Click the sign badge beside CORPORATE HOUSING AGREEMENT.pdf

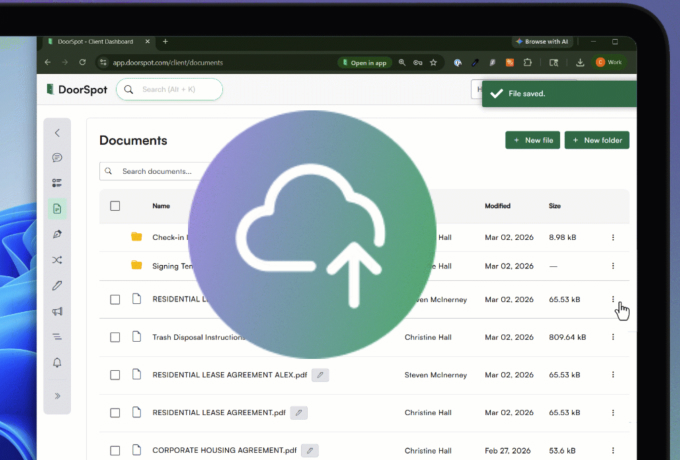click(x=310, y=450)
